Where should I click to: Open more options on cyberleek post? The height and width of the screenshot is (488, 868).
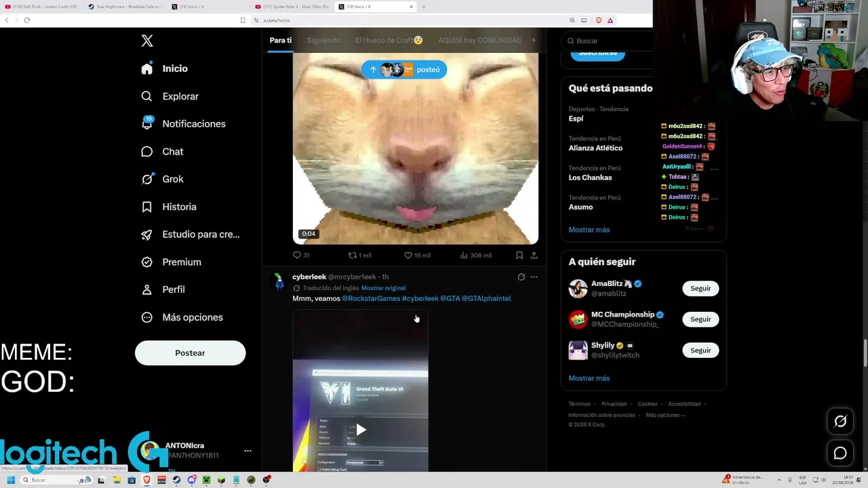534,277
